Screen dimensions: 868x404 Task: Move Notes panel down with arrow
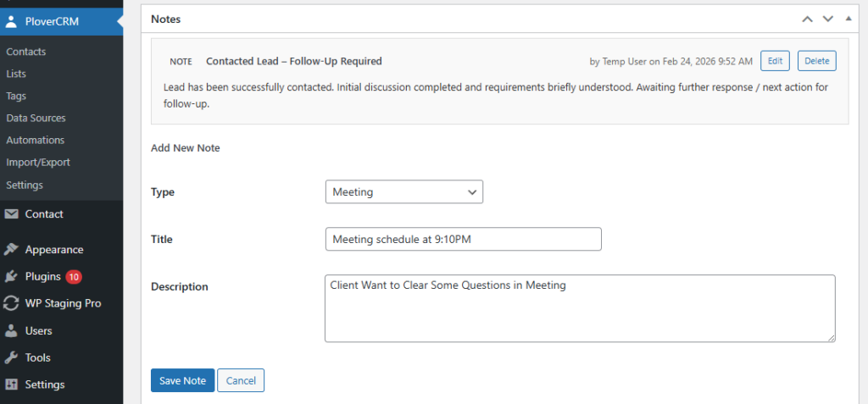coord(827,19)
